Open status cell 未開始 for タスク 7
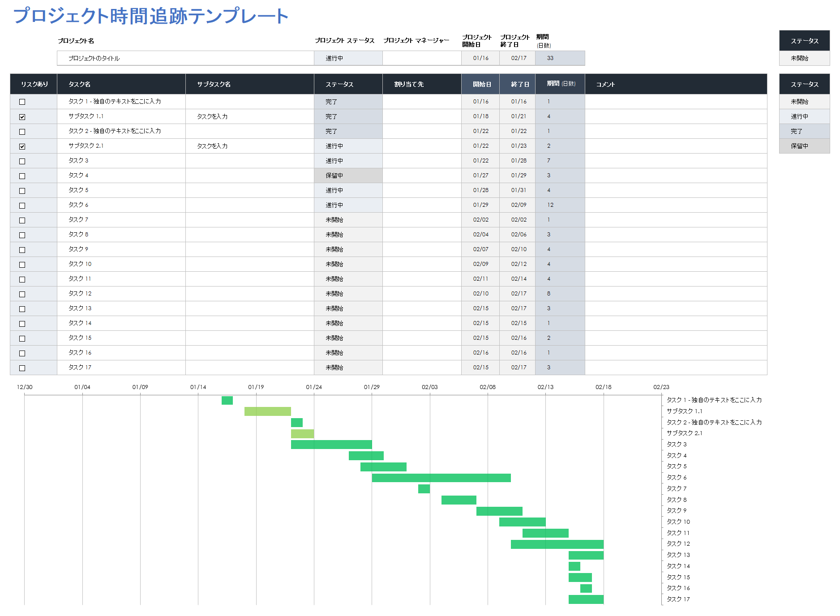This screenshot has height=616, width=840. coord(348,220)
